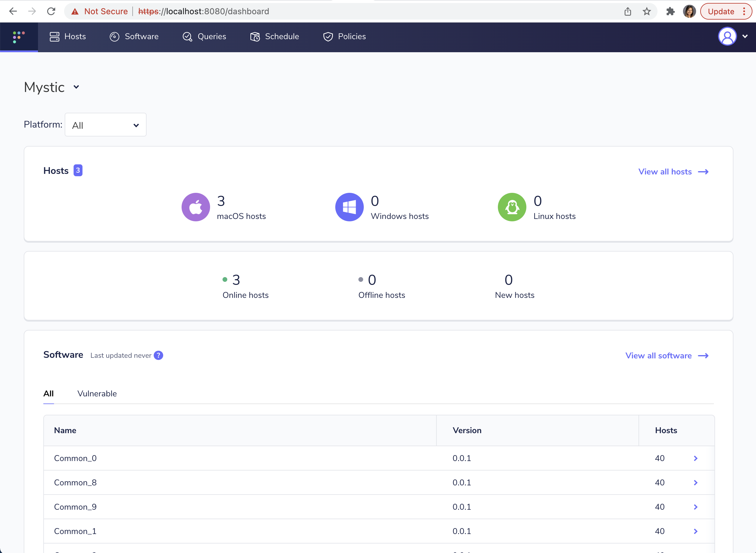This screenshot has height=553, width=756.
Task: Click the Not Secure warning icon
Action: coord(75,11)
